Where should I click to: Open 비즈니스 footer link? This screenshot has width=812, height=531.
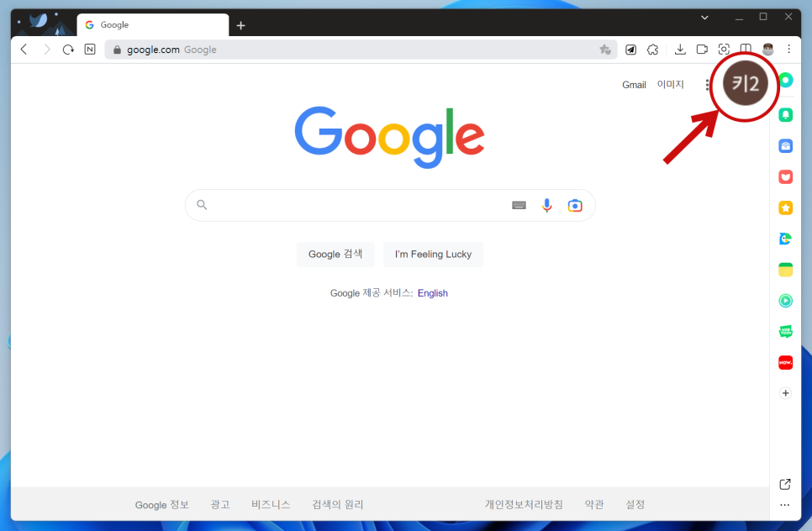pos(271,504)
